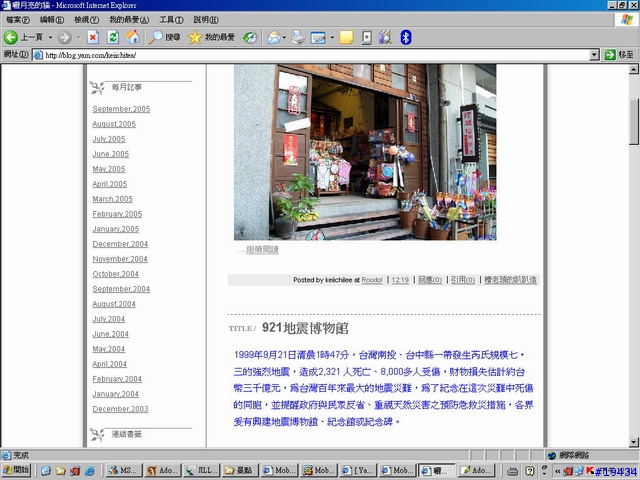The image size is (640, 480).
Task: Open the History/Media globe icon
Action: point(250,38)
